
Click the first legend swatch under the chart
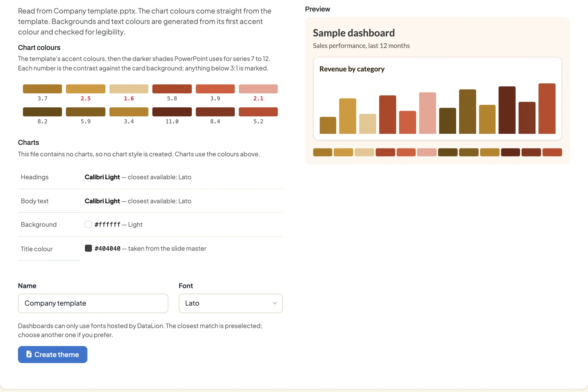323,152
